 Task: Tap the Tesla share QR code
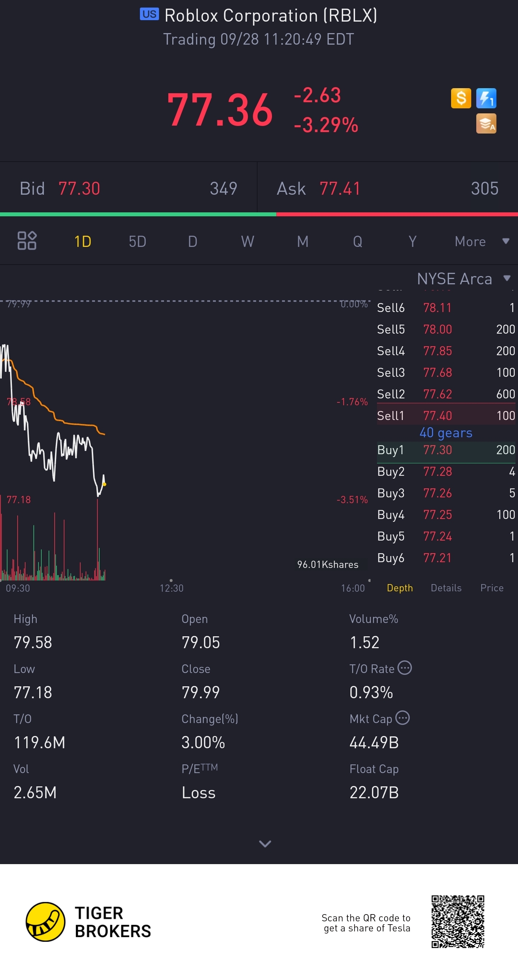click(458, 922)
